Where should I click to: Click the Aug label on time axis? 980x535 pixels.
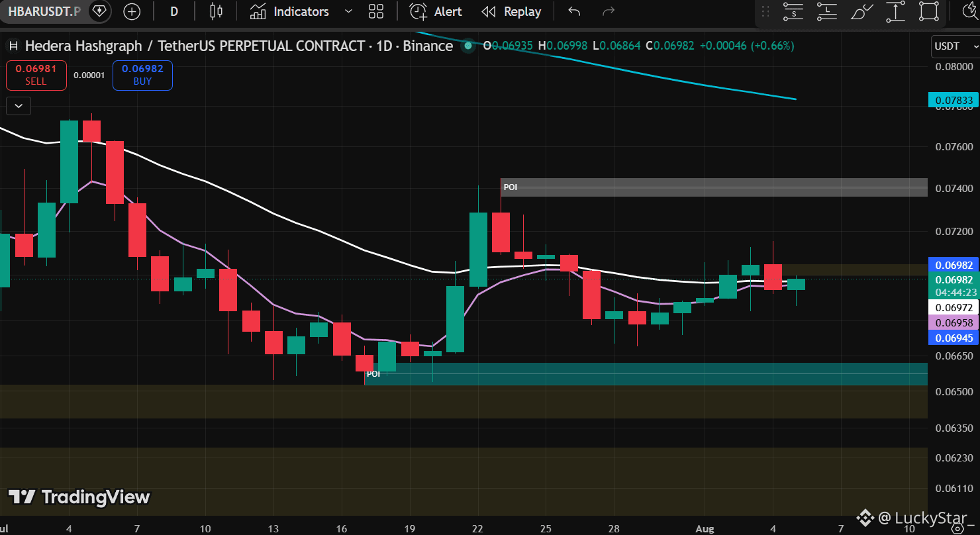coord(706,529)
